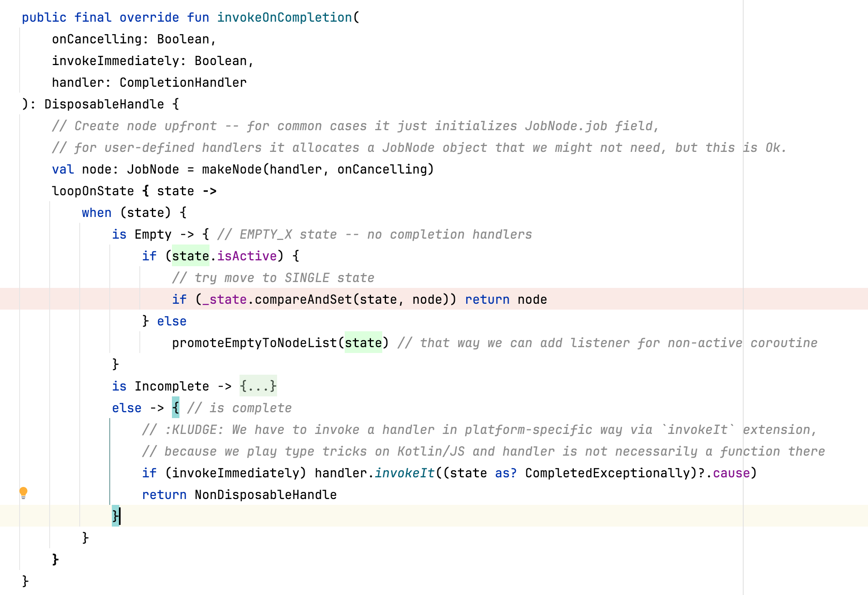Screen dimensions: 868x595
Task: Click compareAndSet method on breakpoint line
Action: (x=303, y=300)
